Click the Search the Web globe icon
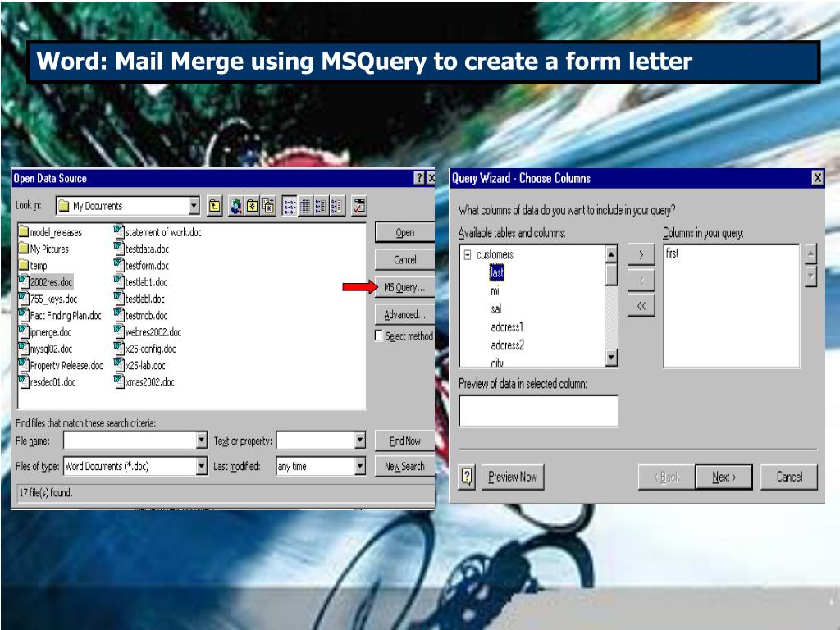This screenshot has height=630, width=840. pyautogui.click(x=235, y=206)
